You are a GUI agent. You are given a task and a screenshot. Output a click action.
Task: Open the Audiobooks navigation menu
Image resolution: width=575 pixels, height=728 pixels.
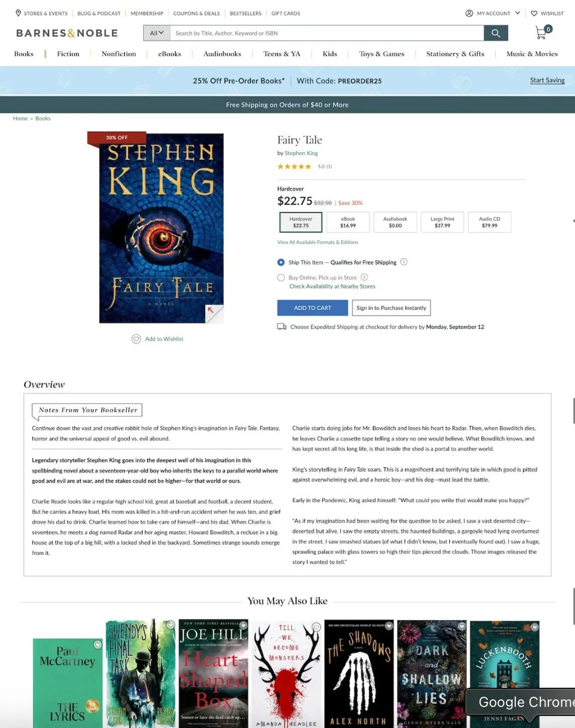click(222, 54)
